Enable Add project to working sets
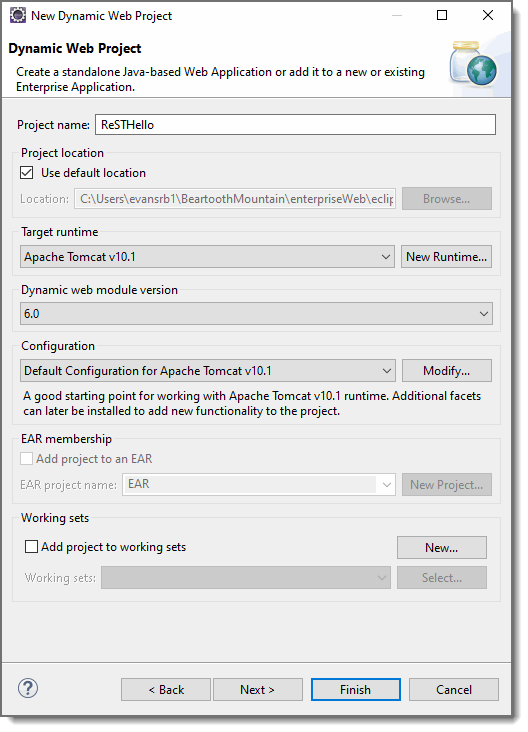528x732 pixels. (x=31, y=547)
